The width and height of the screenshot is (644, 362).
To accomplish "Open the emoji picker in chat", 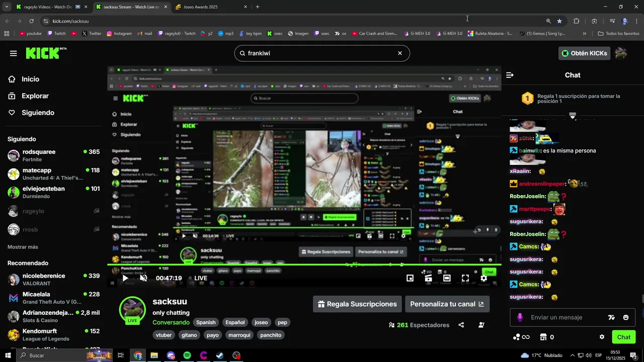I will pyautogui.click(x=626, y=317).
